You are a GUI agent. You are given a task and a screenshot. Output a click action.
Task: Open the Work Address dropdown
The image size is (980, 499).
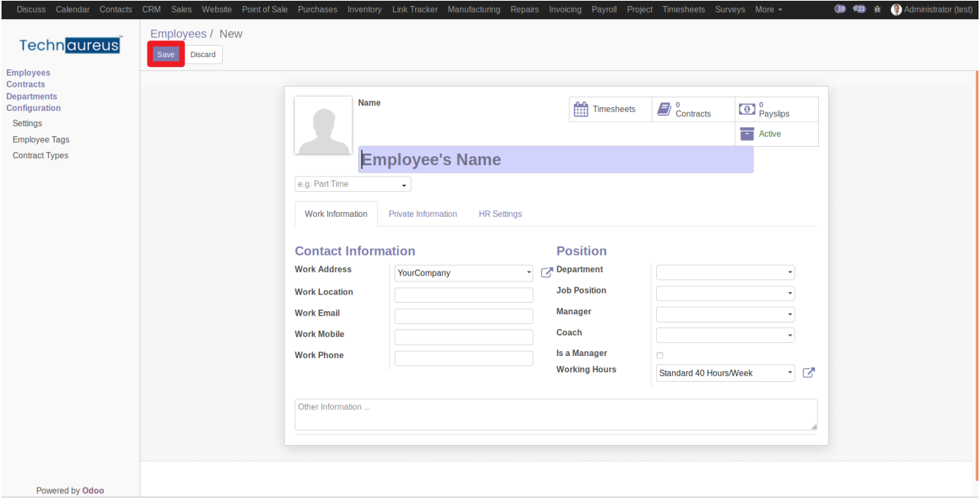click(x=464, y=273)
